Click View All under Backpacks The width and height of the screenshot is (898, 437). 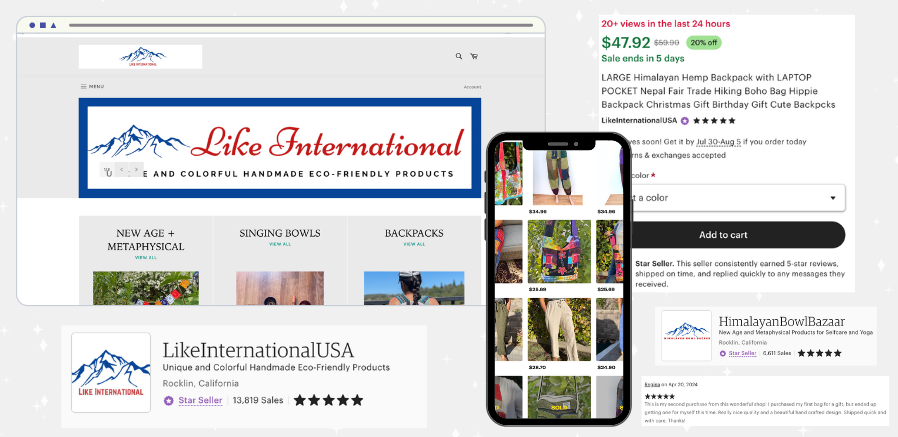(414, 244)
